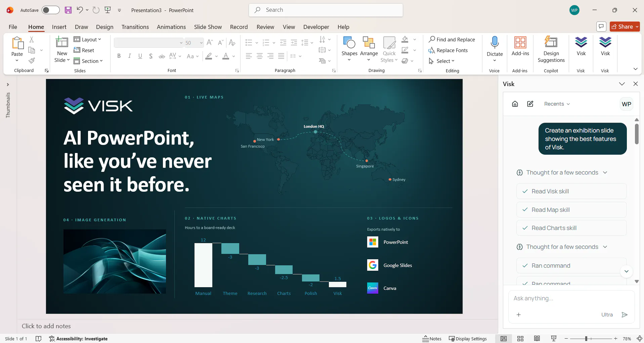Viewport: 644px width, 343px height.
Task: Open Display Settings in status bar
Action: [x=468, y=339]
